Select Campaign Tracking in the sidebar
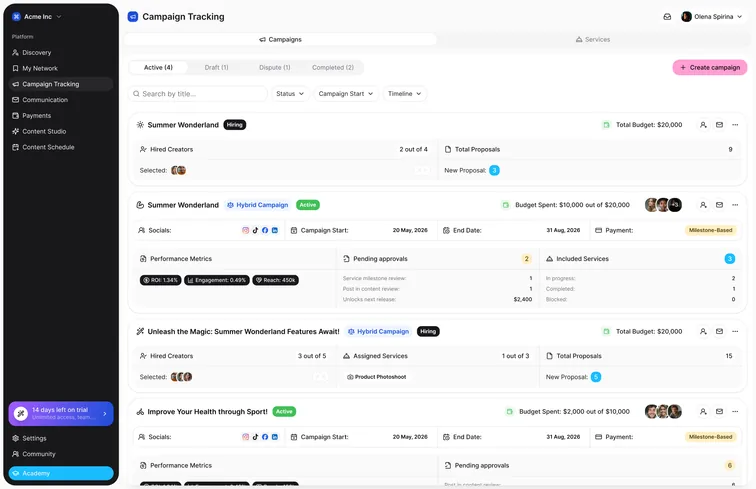756x489 pixels. coord(61,84)
